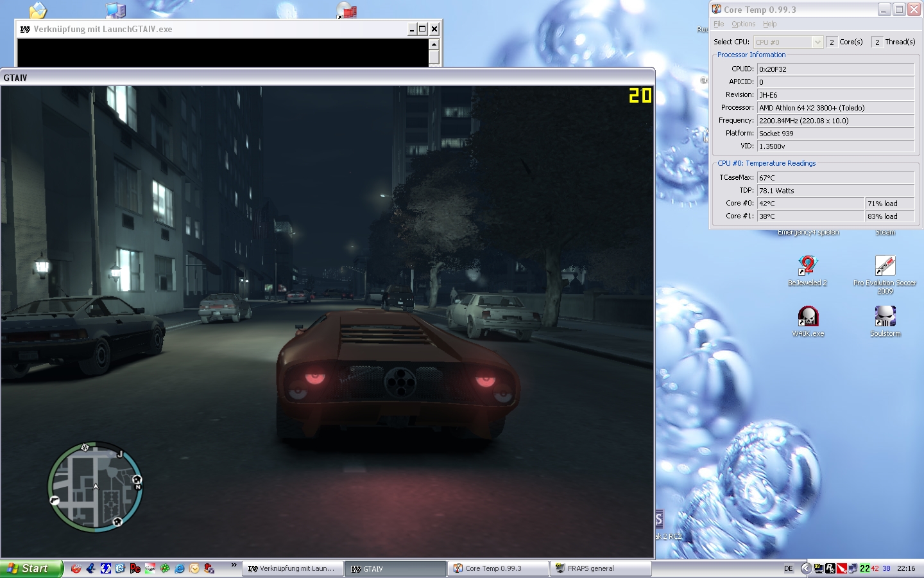Click the Core Temp title bar icon
Viewport: 924px width, 578px height.
717,9
